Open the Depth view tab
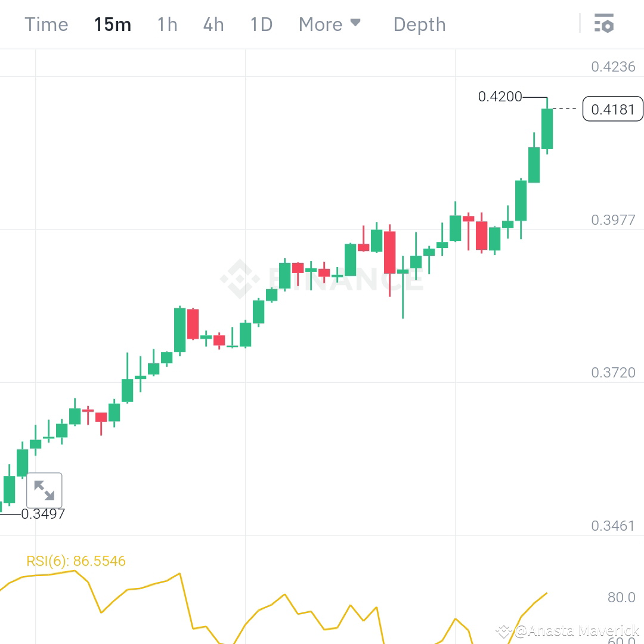 pyautogui.click(x=419, y=24)
